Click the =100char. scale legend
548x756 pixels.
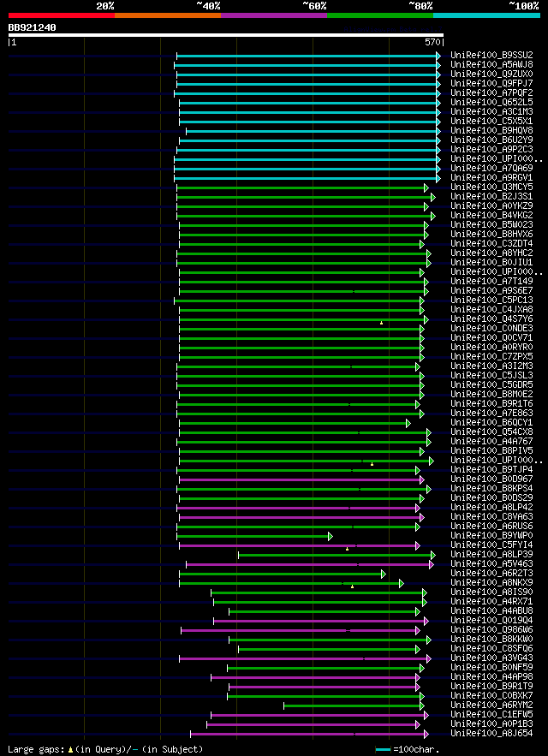point(416,749)
